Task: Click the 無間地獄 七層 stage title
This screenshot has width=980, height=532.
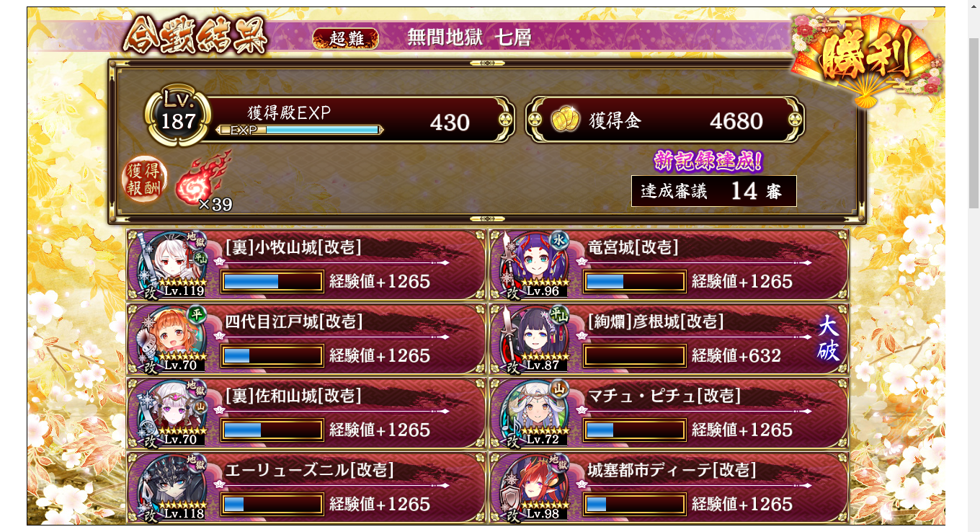Action: click(469, 38)
